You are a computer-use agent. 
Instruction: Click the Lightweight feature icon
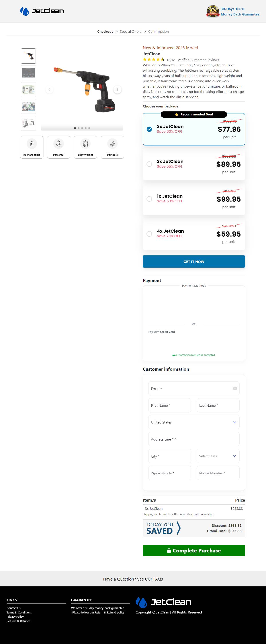pos(85,144)
